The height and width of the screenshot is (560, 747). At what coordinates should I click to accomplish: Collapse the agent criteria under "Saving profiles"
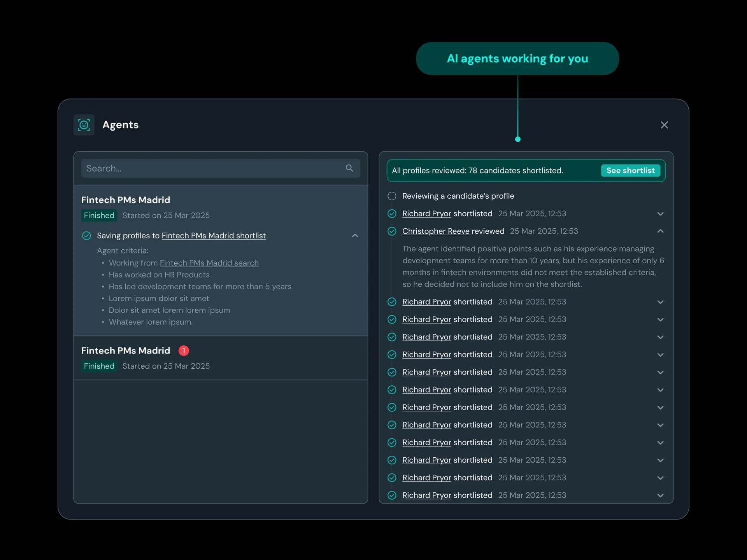[355, 235]
